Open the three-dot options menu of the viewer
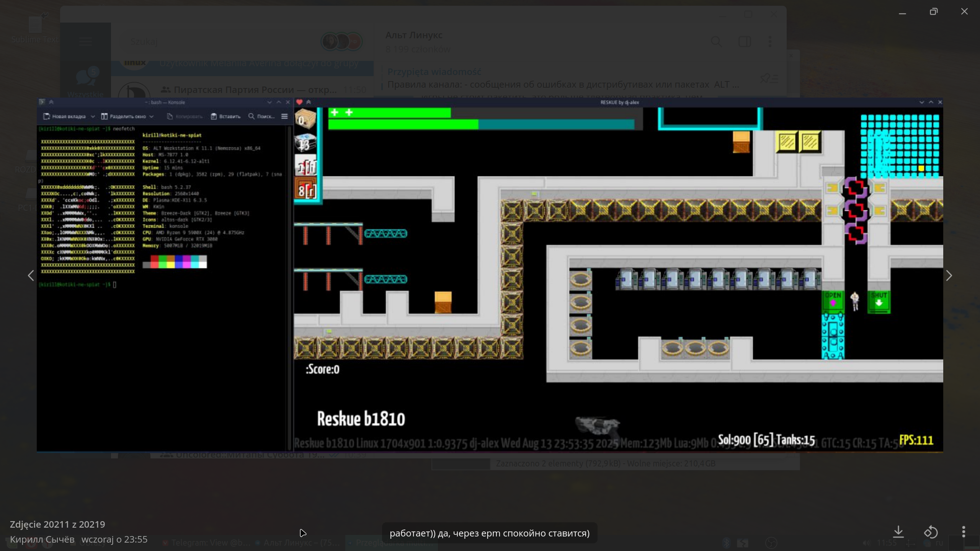The width and height of the screenshot is (980, 551). (x=964, y=532)
